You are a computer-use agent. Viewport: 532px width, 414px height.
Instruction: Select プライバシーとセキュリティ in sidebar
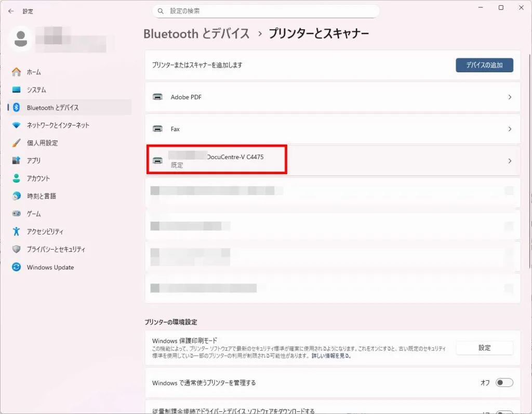(x=56, y=250)
